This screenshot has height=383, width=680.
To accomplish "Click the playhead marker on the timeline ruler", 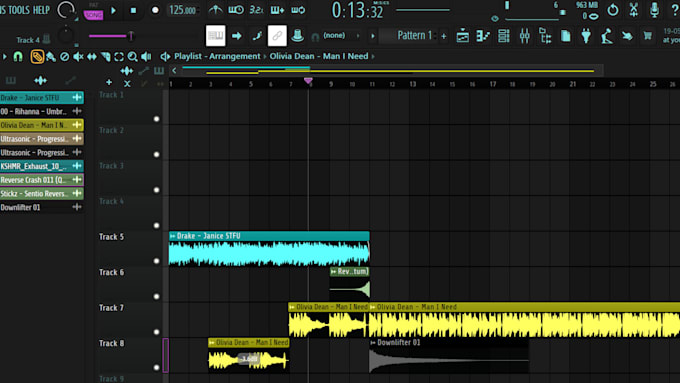I will coord(308,81).
